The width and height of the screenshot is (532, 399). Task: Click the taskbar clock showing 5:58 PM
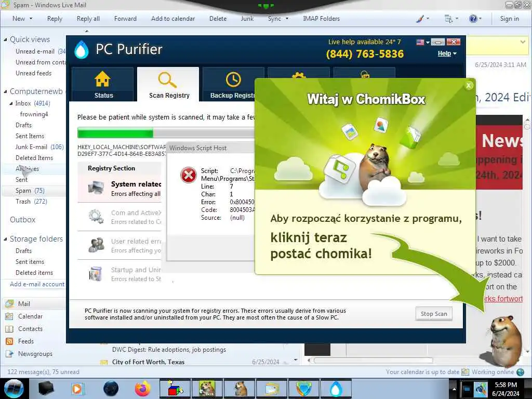click(x=506, y=389)
